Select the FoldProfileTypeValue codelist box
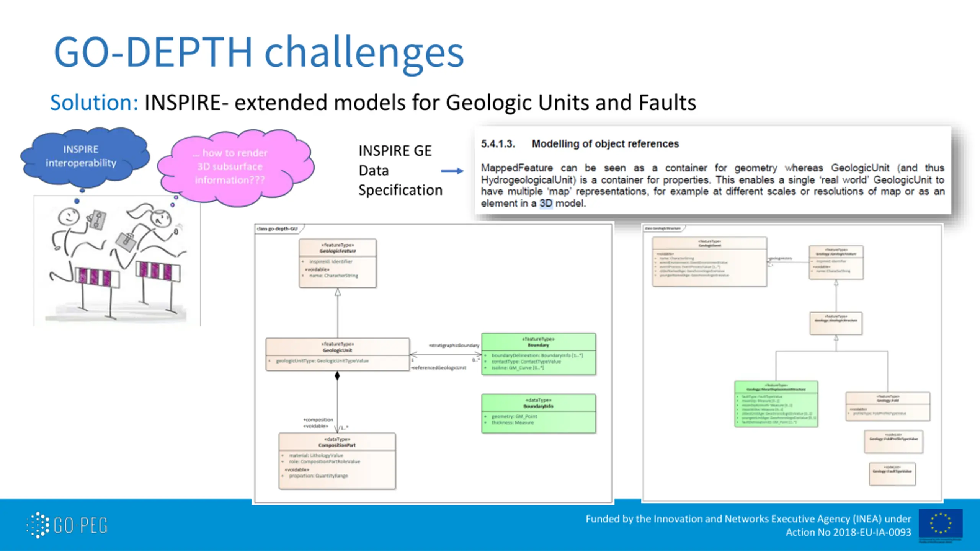This screenshot has height=551, width=980. pos(893,442)
